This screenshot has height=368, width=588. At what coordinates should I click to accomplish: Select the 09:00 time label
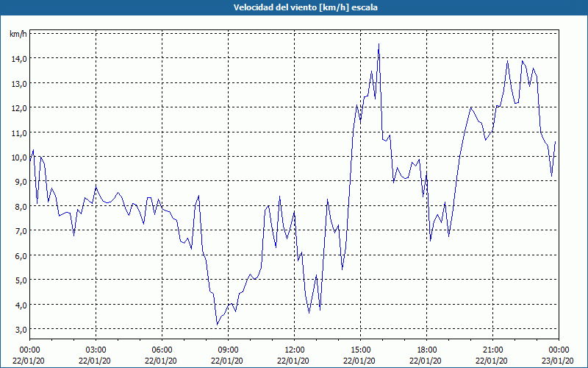pyautogui.click(x=228, y=350)
